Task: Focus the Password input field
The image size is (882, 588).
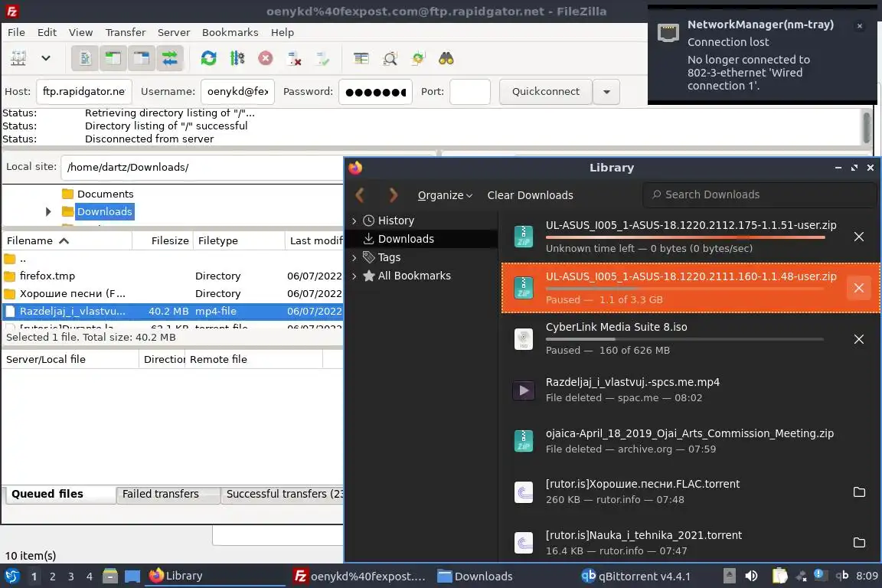Action: coord(375,91)
